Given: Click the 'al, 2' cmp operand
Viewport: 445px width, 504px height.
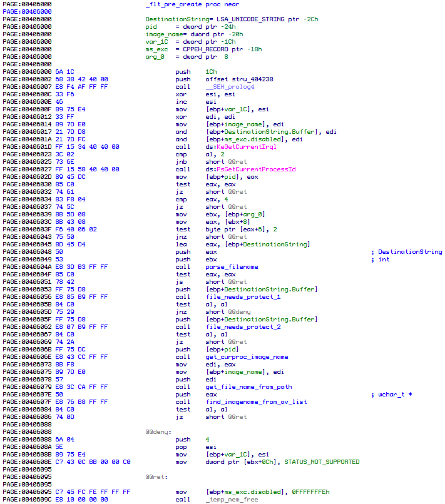Looking at the screenshot, I should (x=215, y=154).
